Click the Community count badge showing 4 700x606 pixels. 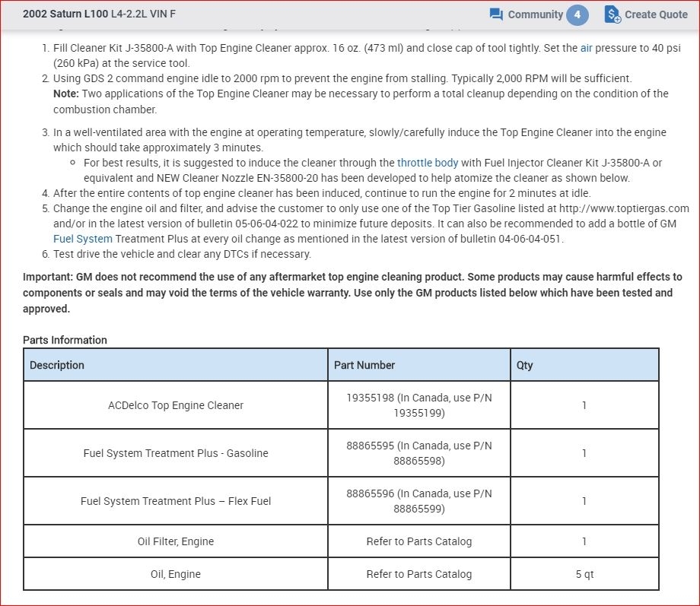pos(577,14)
